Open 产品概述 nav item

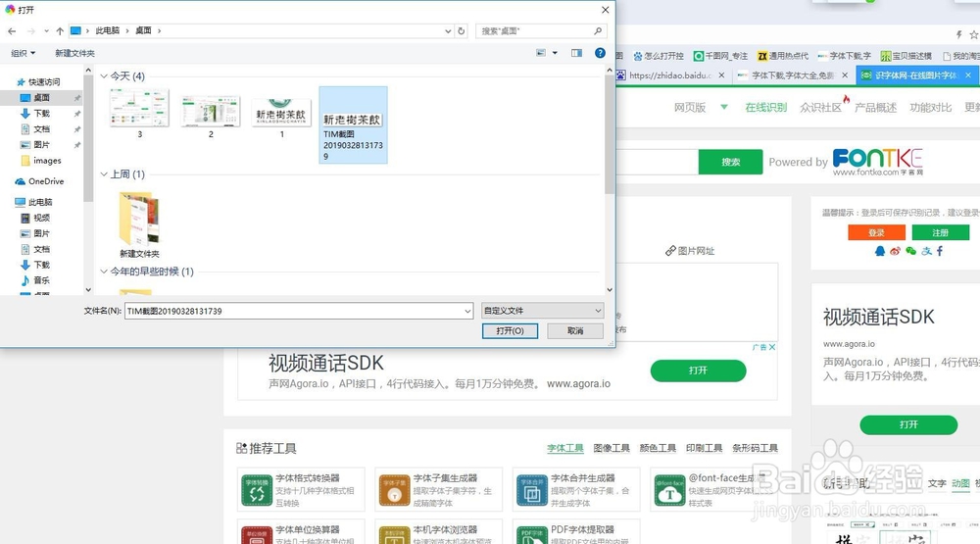(x=875, y=108)
